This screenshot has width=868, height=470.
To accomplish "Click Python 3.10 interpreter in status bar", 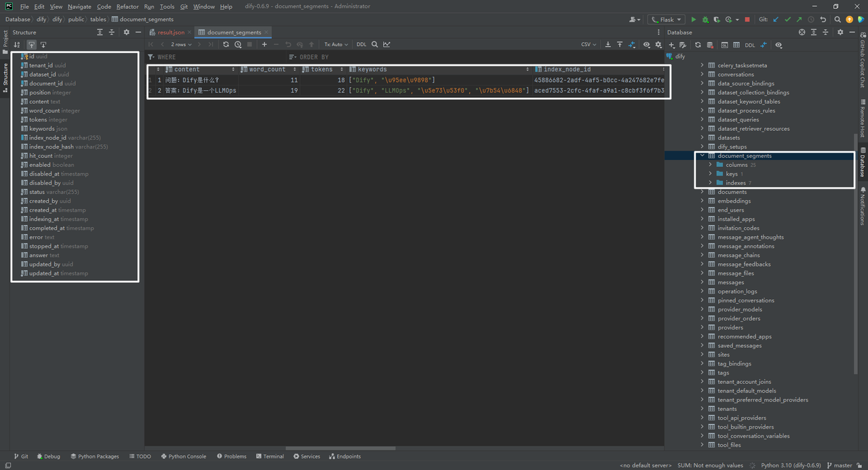I will [791, 465].
